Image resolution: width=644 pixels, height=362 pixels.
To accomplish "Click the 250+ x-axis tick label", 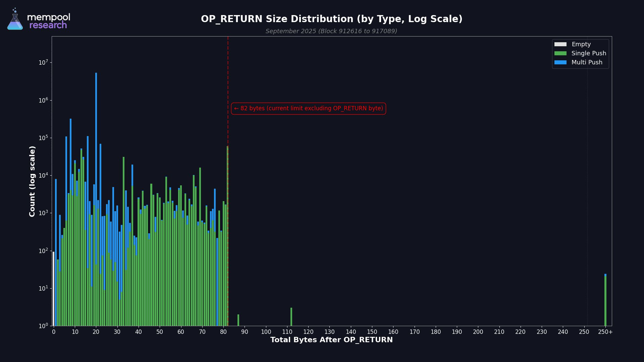I will pos(605,332).
